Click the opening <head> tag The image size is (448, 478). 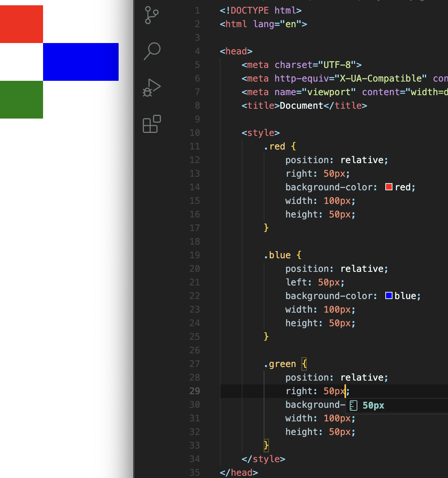(x=236, y=51)
